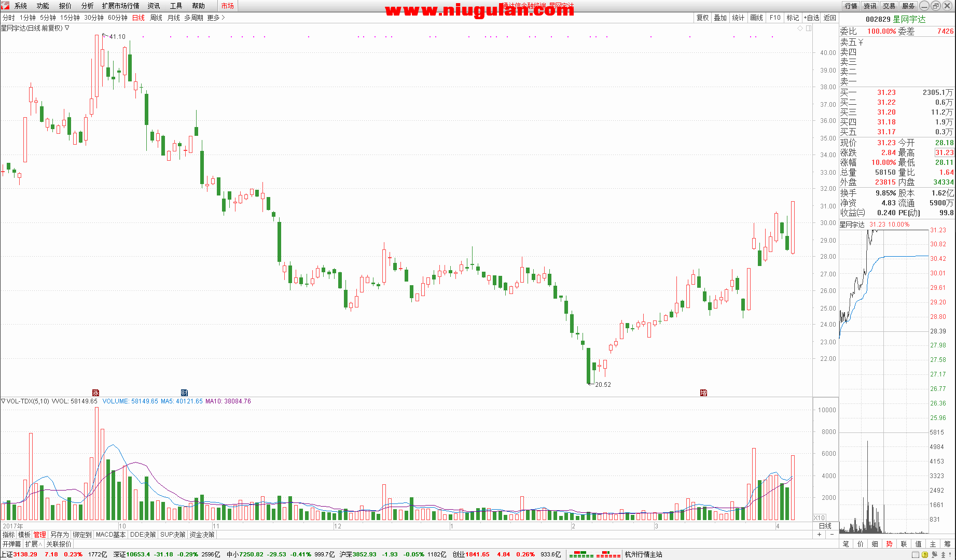Open the 星网宇达 daily chart title dropdown
The width and height of the screenshot is (956, 560).
pyautogui.click(x=67, y=28)
